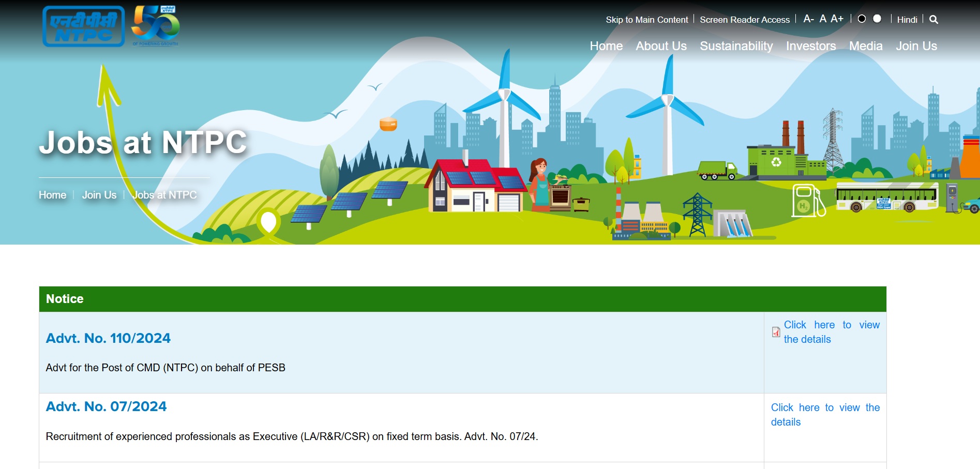The height and width of the screenshot is (469, 980).
Task: Go to Home in main navigation
Action: click(x=606, y=46)
